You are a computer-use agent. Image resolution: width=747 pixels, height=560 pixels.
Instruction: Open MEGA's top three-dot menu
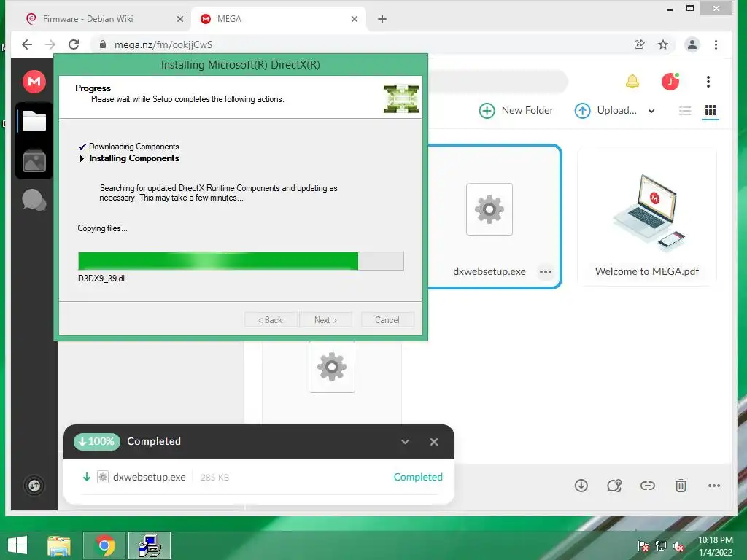click(x=708, y=82)
